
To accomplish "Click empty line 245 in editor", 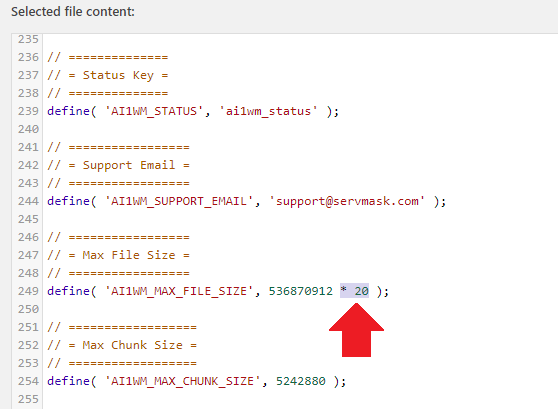I will [299, 219].
